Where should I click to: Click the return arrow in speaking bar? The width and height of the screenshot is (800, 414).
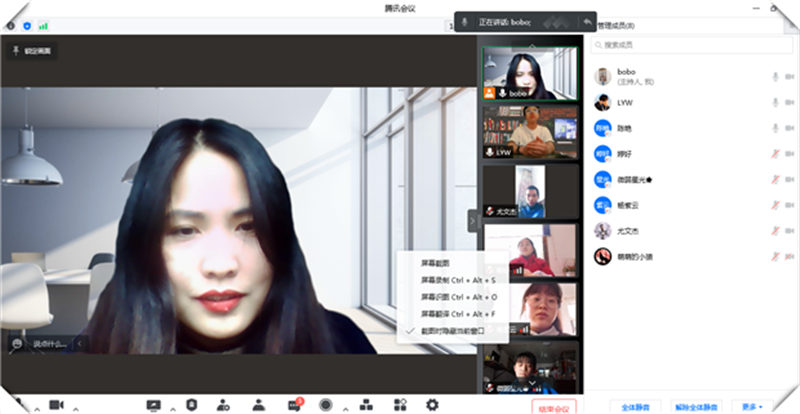coord(587,22)
